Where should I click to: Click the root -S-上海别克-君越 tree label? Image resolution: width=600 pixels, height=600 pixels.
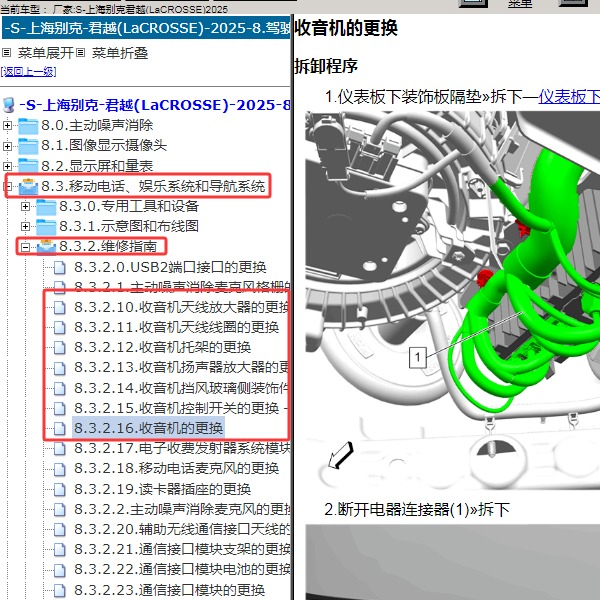click(x=155, y=105)
